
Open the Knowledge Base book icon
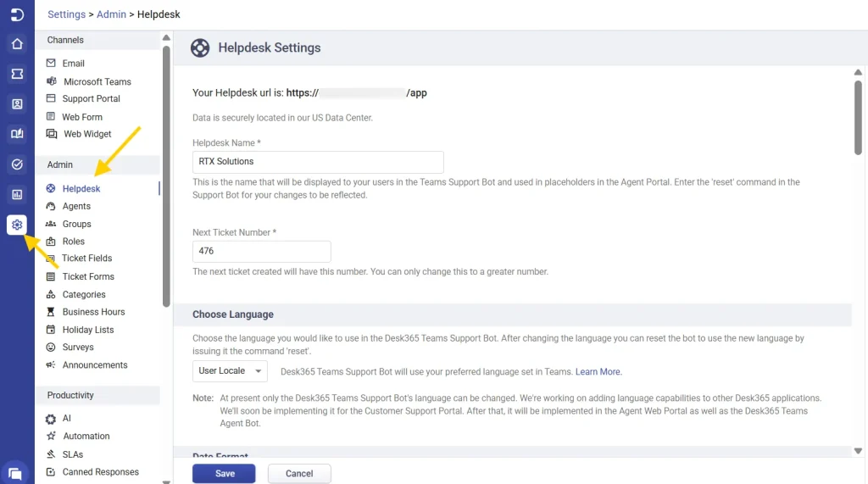point(17,134)
